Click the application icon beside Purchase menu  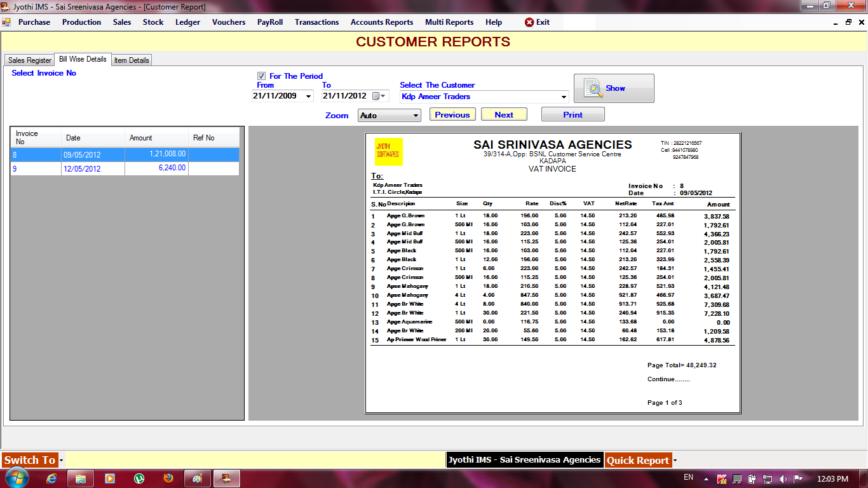point(6,22)
